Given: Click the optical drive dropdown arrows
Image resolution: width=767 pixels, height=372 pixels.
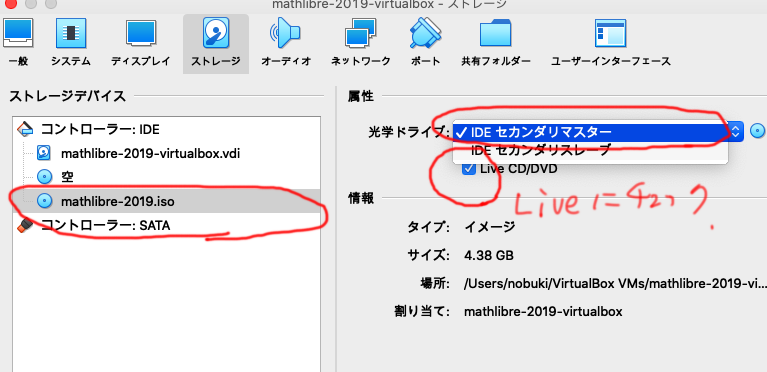Looking at the screenshot, I should click(x=735, y=132).
